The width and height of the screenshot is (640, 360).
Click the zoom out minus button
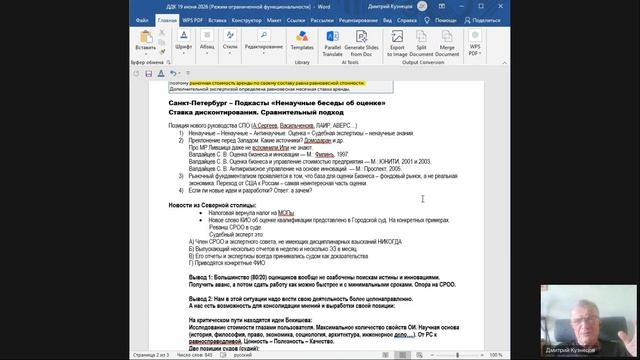tap(432, 355)
